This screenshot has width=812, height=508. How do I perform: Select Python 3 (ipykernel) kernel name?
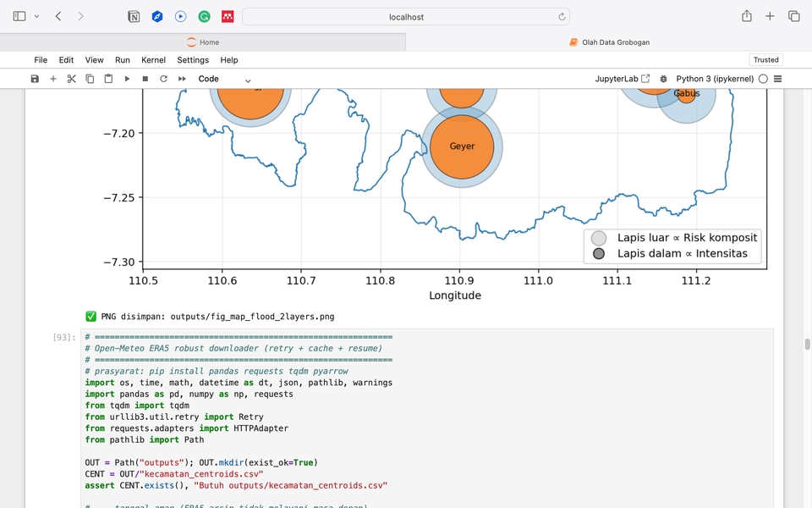click(x=715, y=79)
